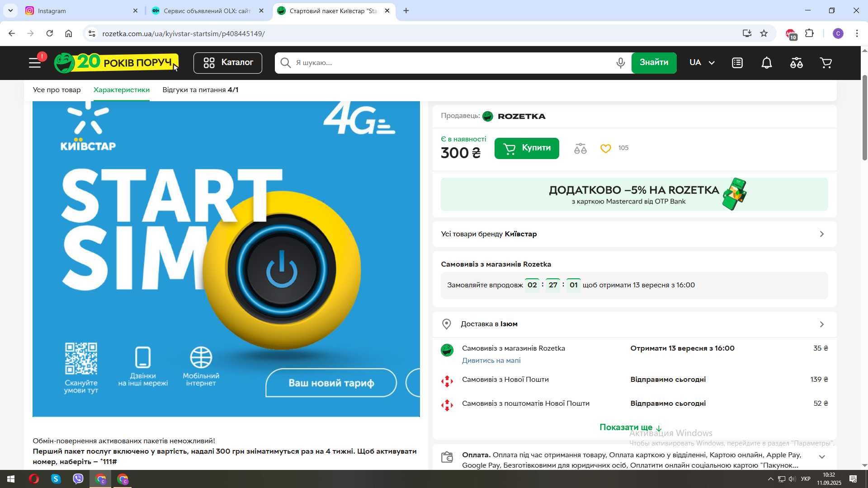Expand the Оплата payment details chevron
Image resolution: width=868 pixels, height=488 pixels.
coord(822,457)
